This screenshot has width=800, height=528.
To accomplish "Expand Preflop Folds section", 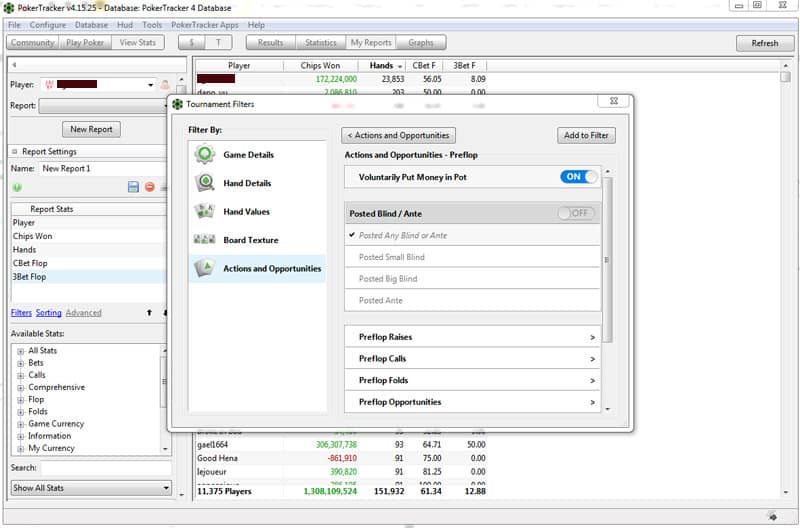I will click(x=472, y=380).
